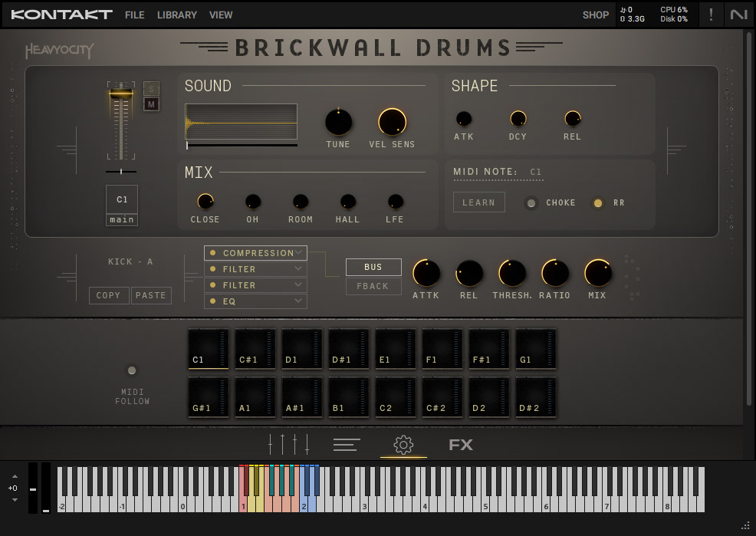Screen dimensions: 756x536
Task: Expand the COMPRESSION dropdown arrow
Action: 298,252
